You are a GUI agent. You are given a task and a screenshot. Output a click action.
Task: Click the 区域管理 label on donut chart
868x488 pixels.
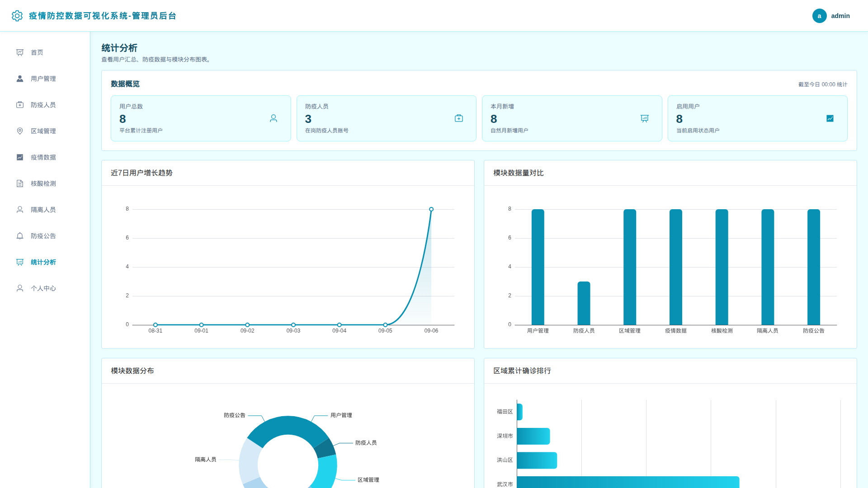point(368,480)
